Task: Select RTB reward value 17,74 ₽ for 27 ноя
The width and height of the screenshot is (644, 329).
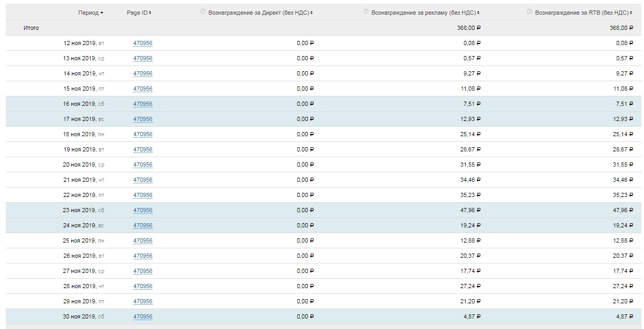Action: pos(622,271)
